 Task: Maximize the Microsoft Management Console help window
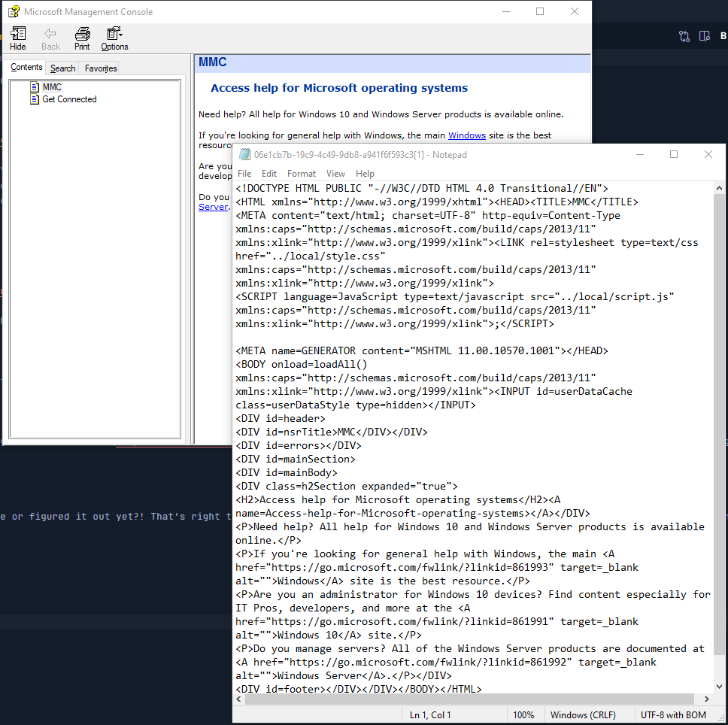(540, 11)
